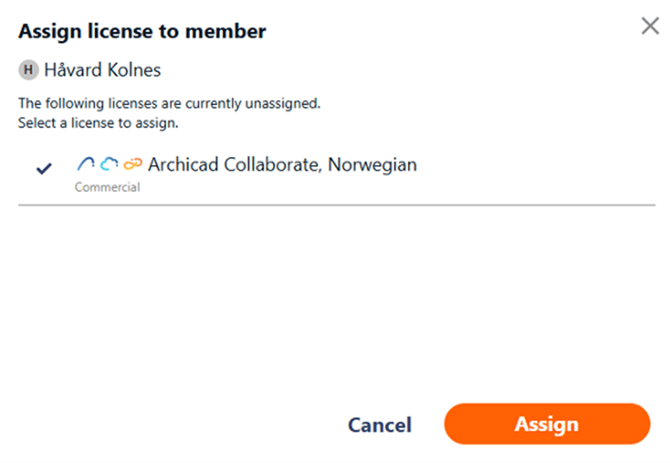
Task: Select the Archicad Collaborate, Norwegian license
Action: [x=282, y=165]
